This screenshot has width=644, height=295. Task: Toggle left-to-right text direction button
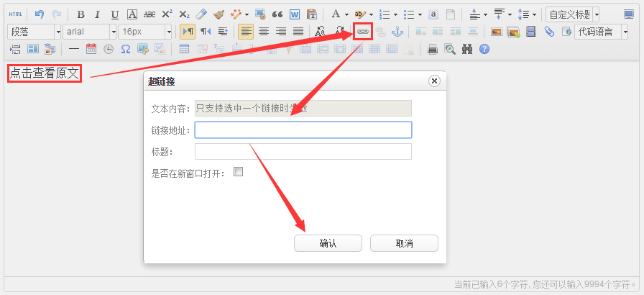click(187, 32)
